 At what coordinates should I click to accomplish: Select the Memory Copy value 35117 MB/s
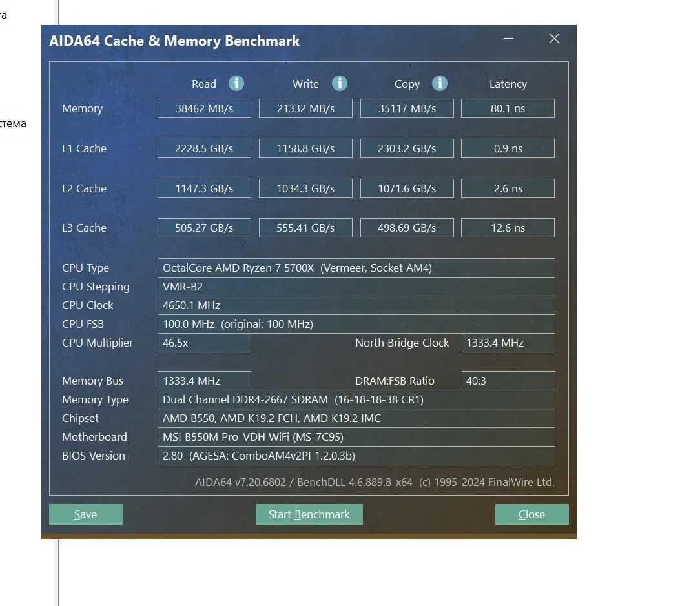(407, 108)
